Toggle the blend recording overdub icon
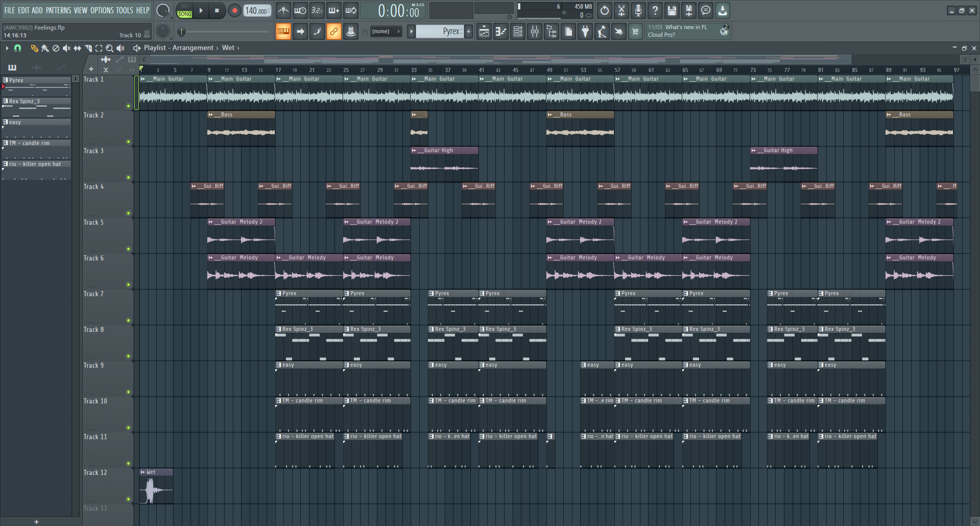The height and width of the screenshot is (526, 980). (x=334, y=10)
